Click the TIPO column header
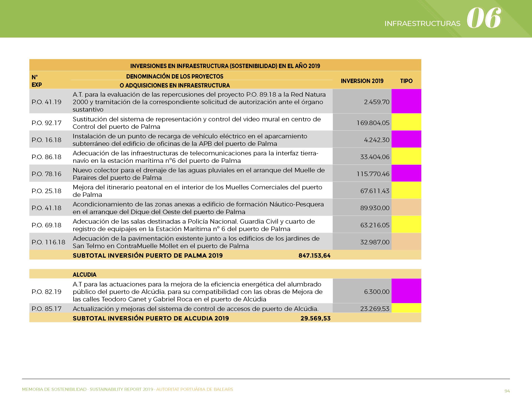This screenshot has width=532, height=399. click(x=406, y=81)
